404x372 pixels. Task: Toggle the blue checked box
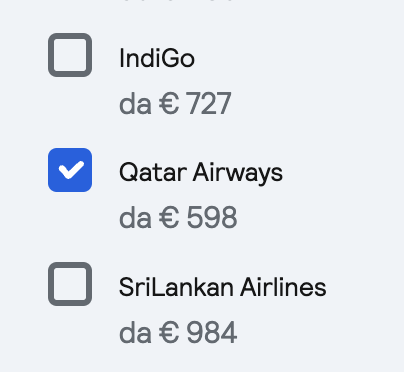coord(70,170)
